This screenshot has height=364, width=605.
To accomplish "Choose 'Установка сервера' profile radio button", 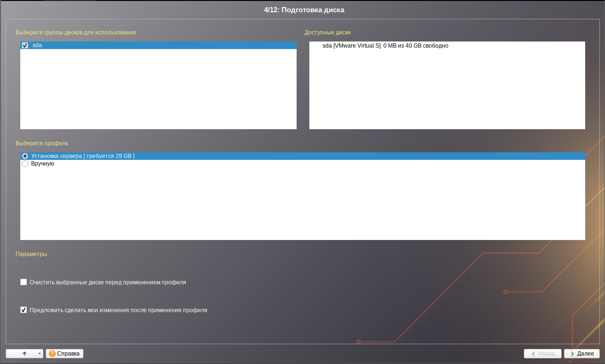I will click(25, 156).
